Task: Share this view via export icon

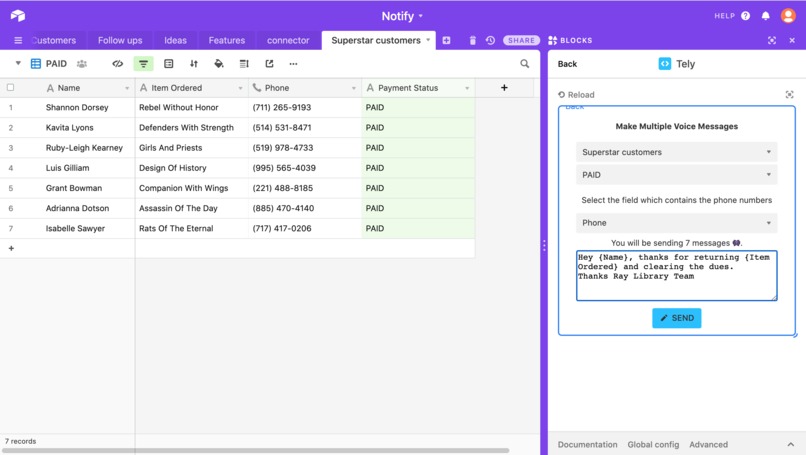Action: point(269,64)
